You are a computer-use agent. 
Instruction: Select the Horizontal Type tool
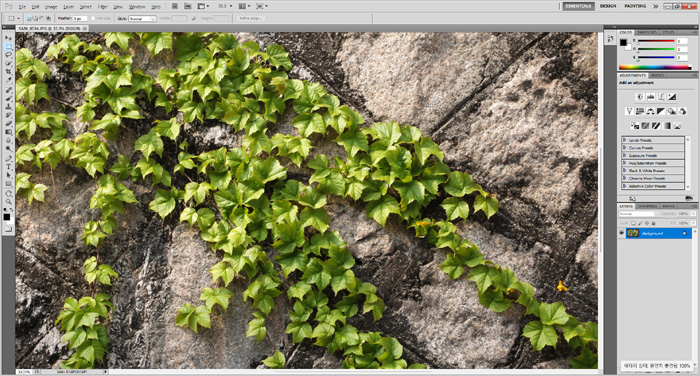pos(8,167)
